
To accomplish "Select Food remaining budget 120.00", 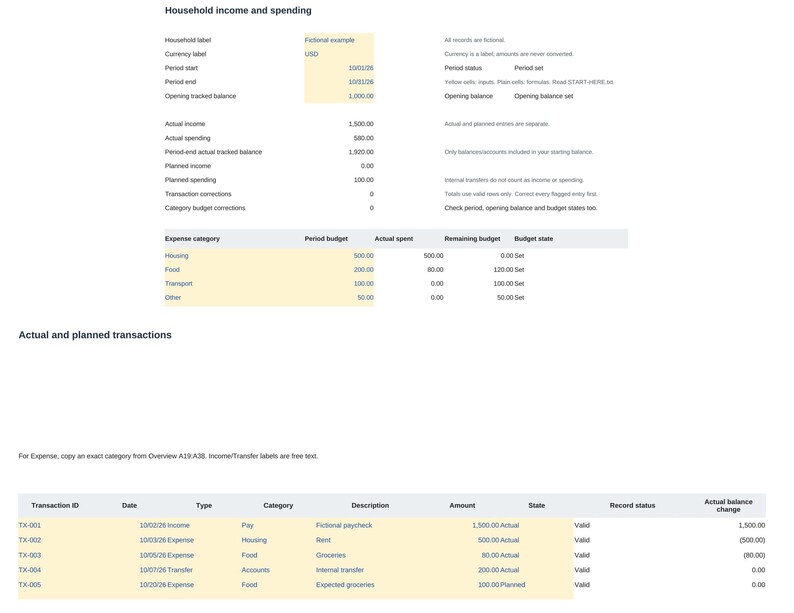I will pyautogui.click(x=503, y=270).
